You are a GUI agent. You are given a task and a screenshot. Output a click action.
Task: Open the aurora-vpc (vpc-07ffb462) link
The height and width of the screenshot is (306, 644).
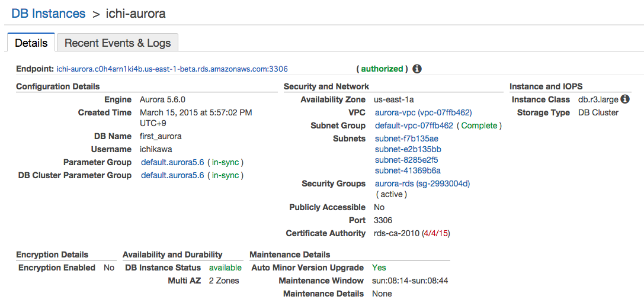click(423, 112)
